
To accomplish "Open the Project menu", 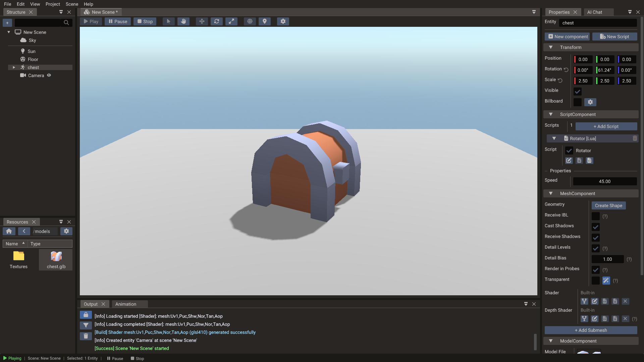I will [x=53, y=4].
